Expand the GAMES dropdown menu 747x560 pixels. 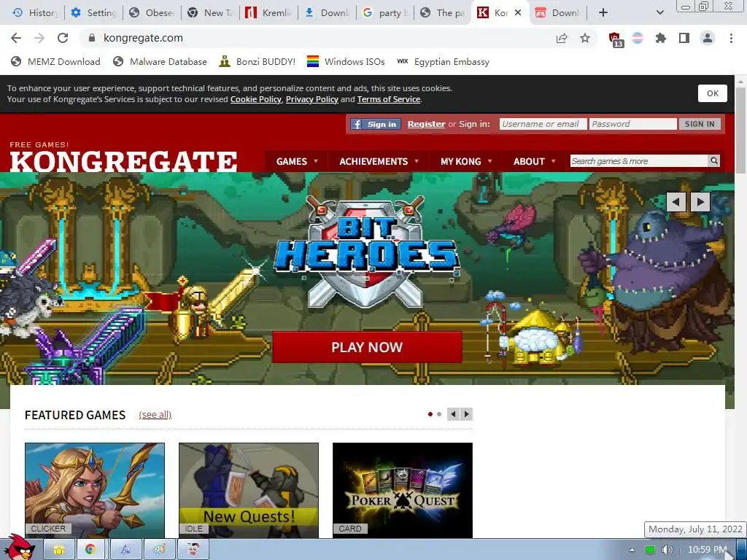(297, 161)
